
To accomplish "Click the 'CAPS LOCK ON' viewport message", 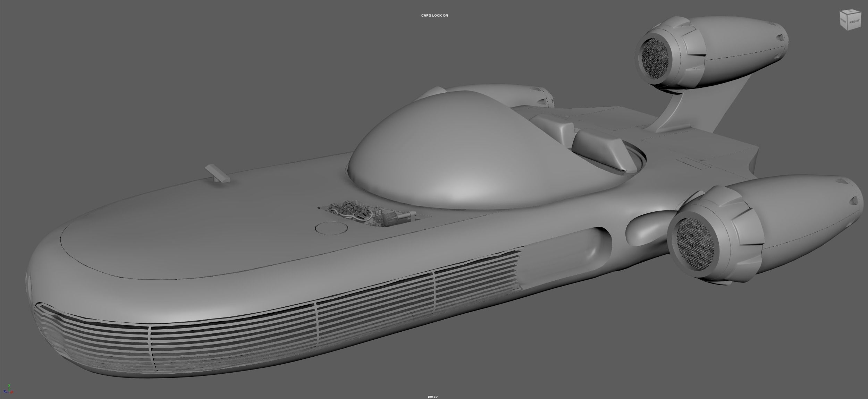I will [435, 16].
